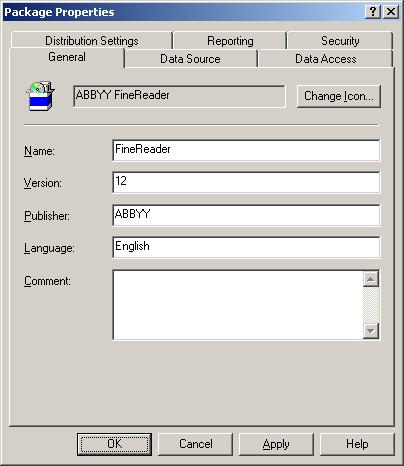Click the Cancel button
The width and height of the screenshot is (404, 466).
[195, 444]
